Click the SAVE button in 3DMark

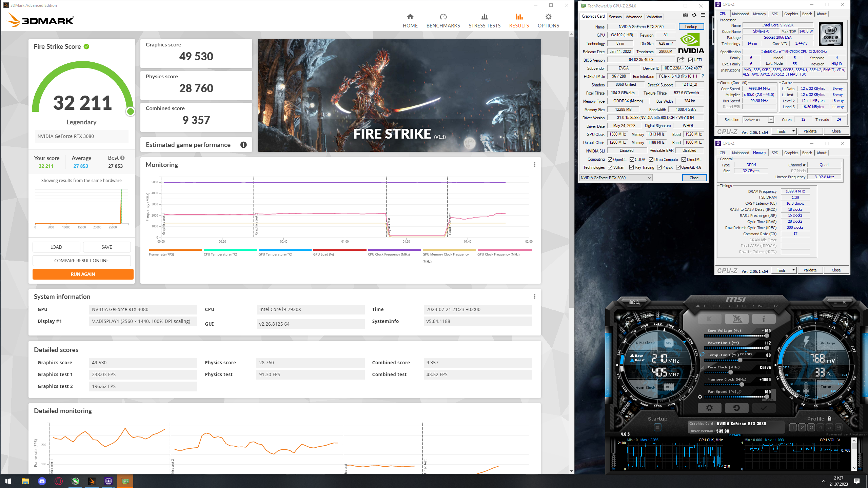107,247
